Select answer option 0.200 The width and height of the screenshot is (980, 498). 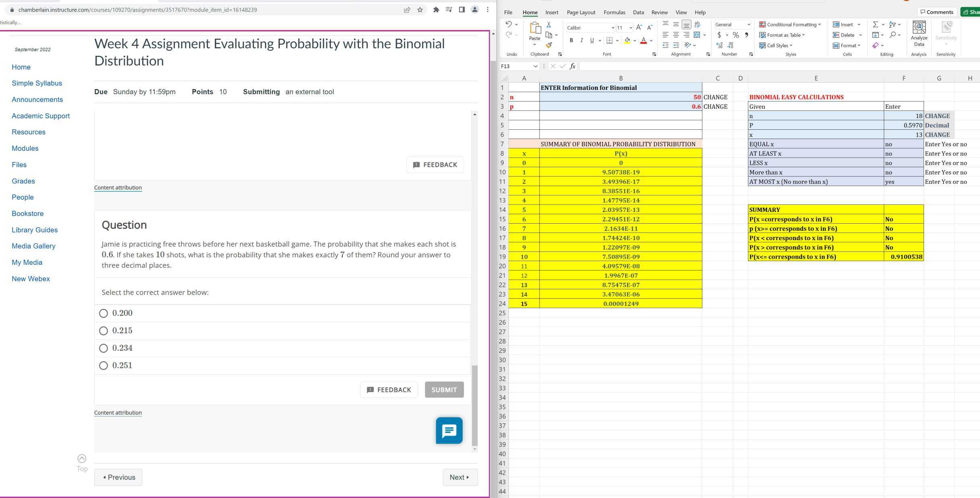(104, 313)
